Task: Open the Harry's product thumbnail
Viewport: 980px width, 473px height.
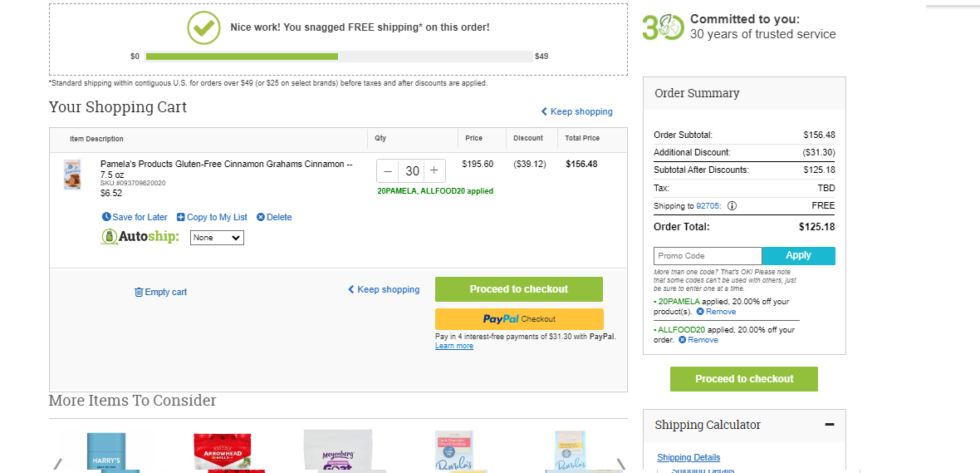Action: [x=106, y=452]
